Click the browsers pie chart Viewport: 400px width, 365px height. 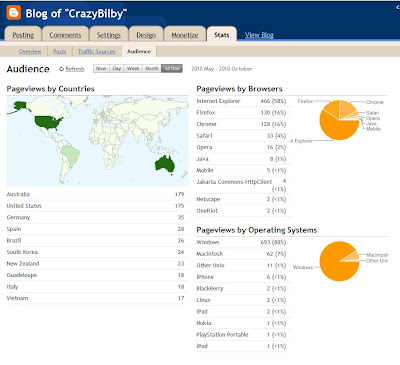(339, 120)
